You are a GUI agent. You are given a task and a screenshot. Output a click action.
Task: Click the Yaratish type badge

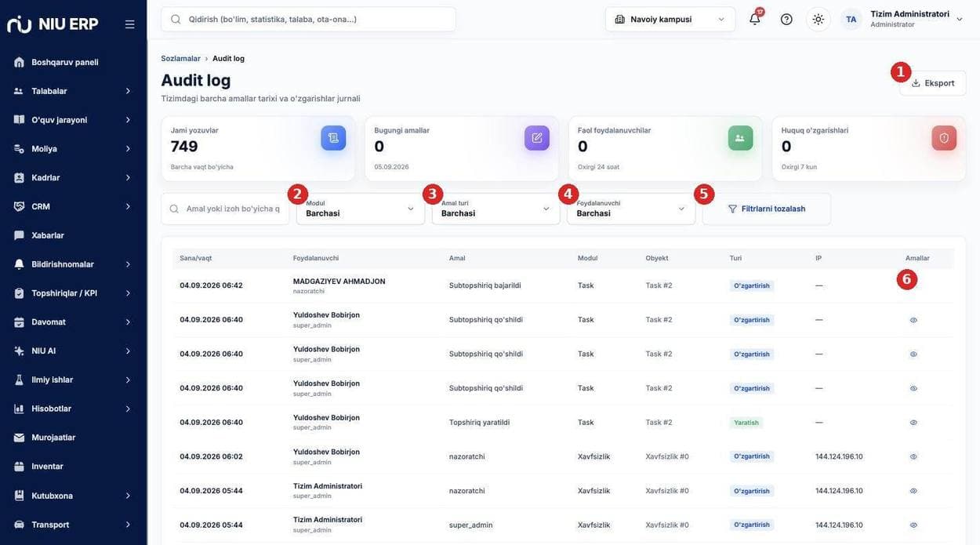tap(746, 423)
